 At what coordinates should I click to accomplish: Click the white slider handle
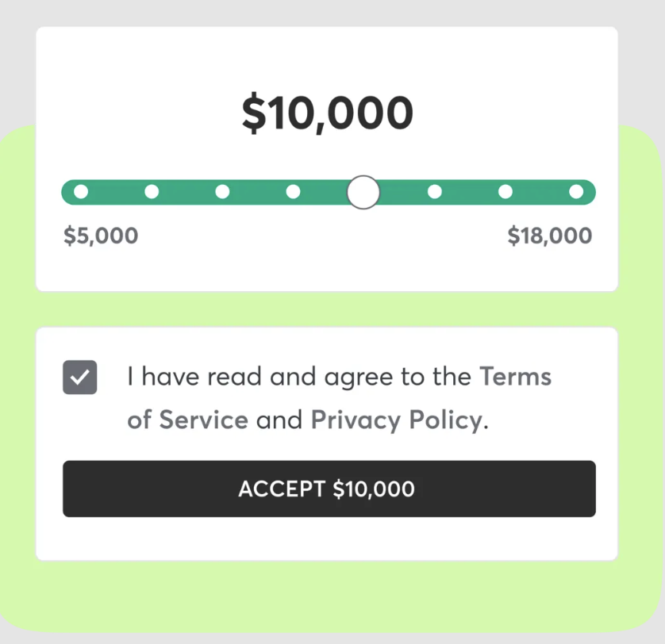pyautogui.click(x=363, y=192)
